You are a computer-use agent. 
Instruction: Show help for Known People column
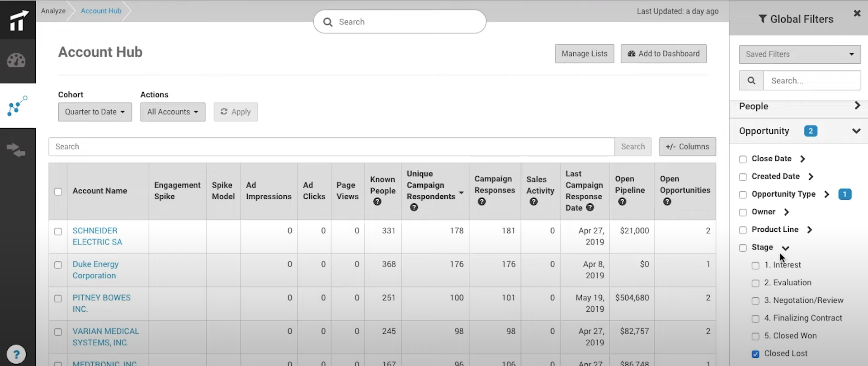(377, 202)
